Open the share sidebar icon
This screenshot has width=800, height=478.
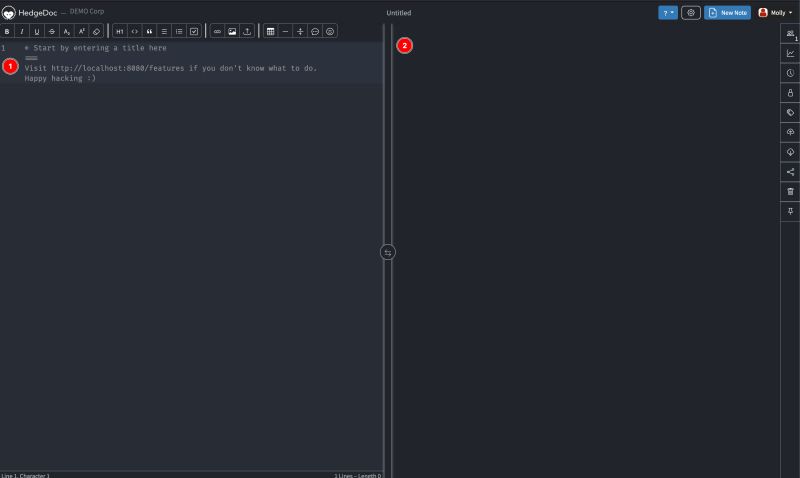point(790,172)
